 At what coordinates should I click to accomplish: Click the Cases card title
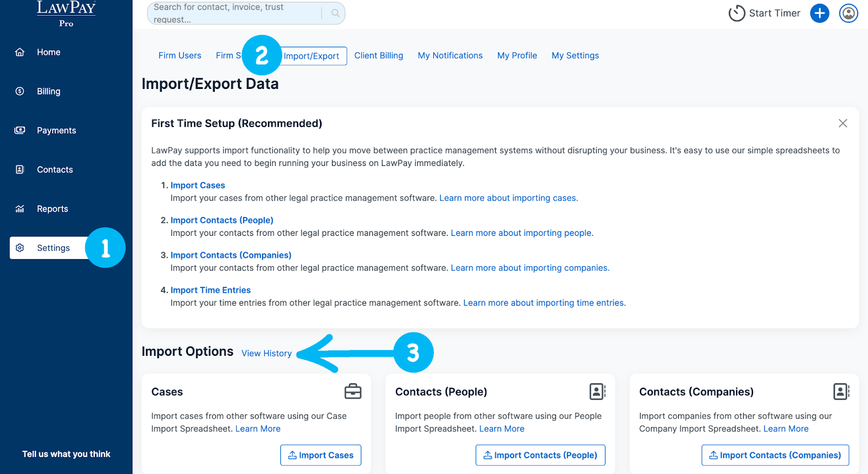pyautogui.click(x=167, y=392)
